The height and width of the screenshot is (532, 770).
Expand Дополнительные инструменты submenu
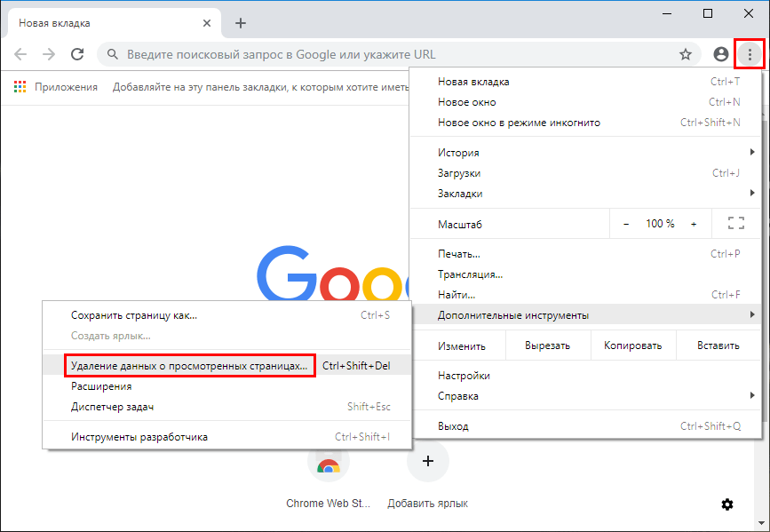point(585,315)
